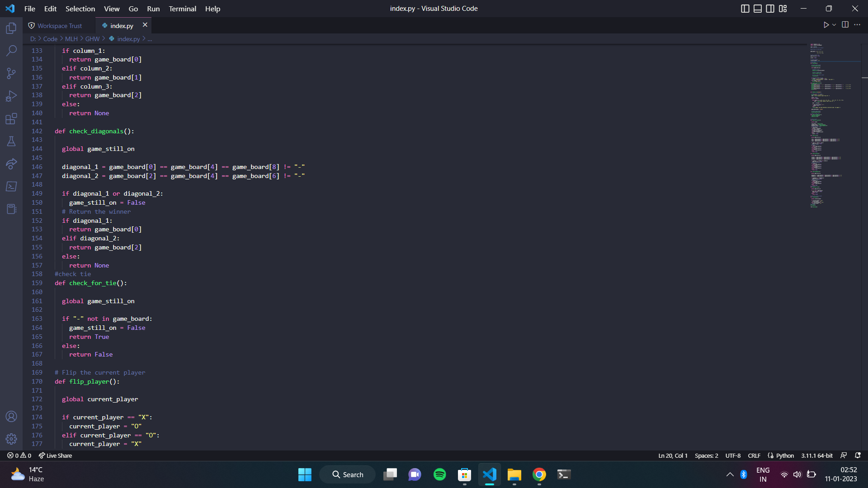Click Live Share in the status bar
Viewport: 868px width, 488px height.
click(55, 455)
